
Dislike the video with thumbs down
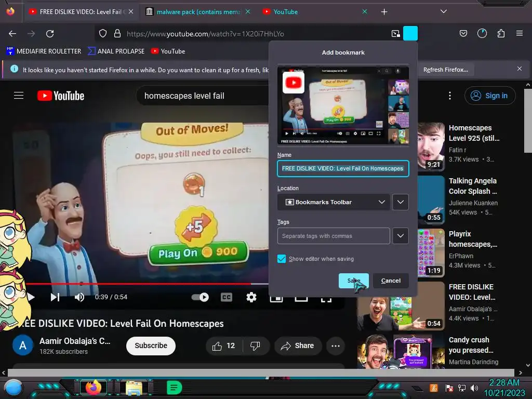click(x=256, y=345)
